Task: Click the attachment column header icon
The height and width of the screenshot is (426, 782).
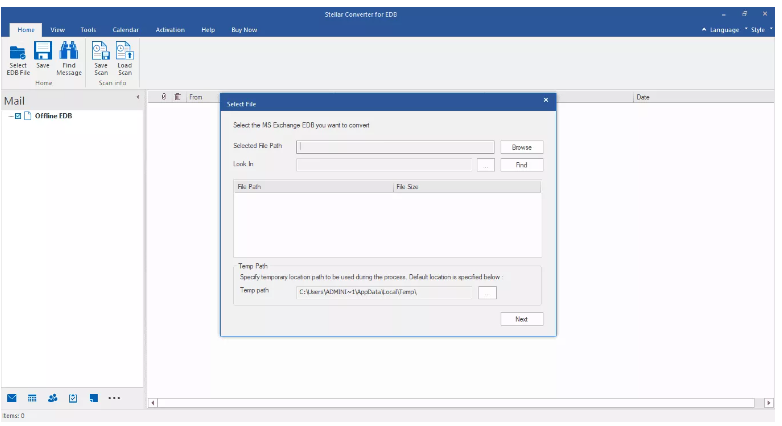Action: [164, 97]
